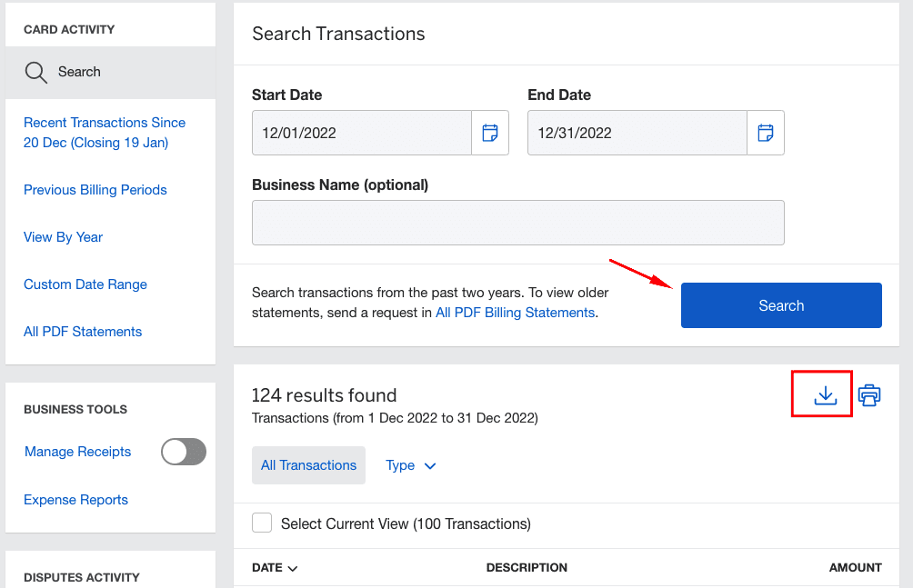Screen dimensions: 913x588
Task: Click the DESCRIPTION column header
Action: click(527, 568)
